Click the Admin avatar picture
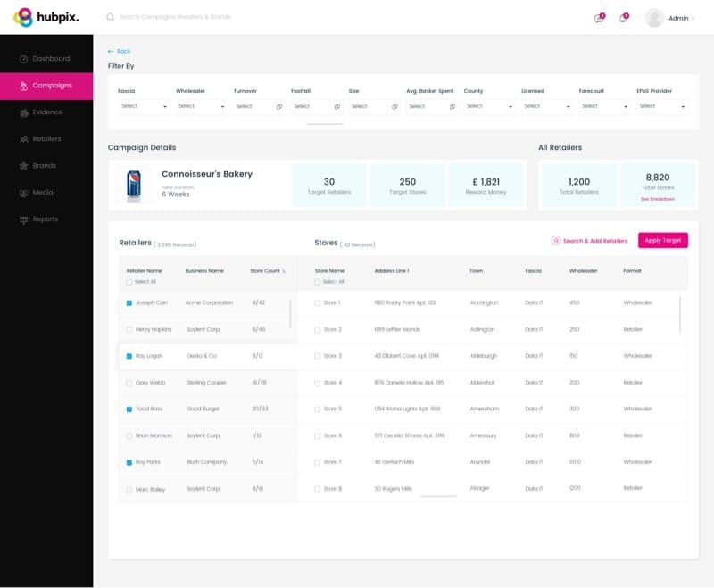 pos(654,18)
